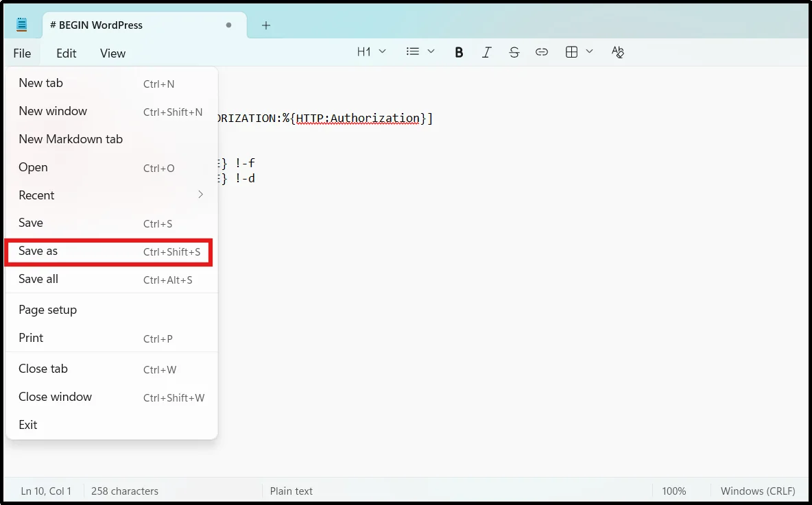This screenshot has width=812, height=505.
Task: Select New Markdown tab entry
Action: (111, 139)
